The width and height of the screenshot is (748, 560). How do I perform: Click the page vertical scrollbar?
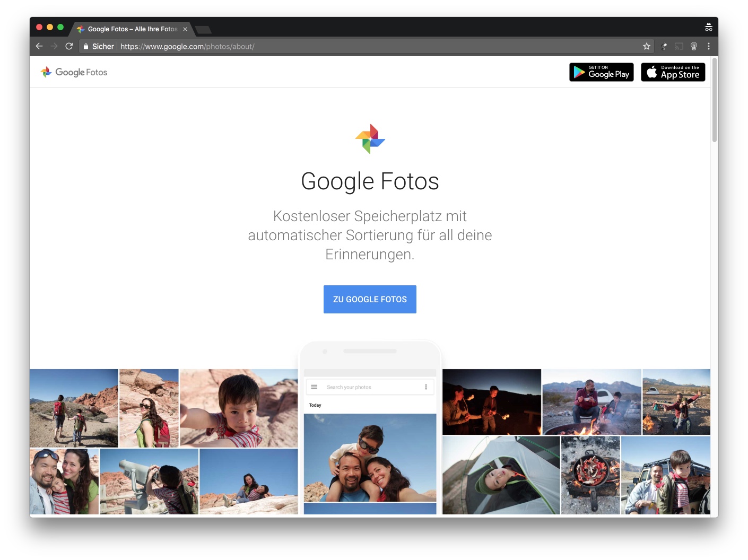[x=715, y=101]
